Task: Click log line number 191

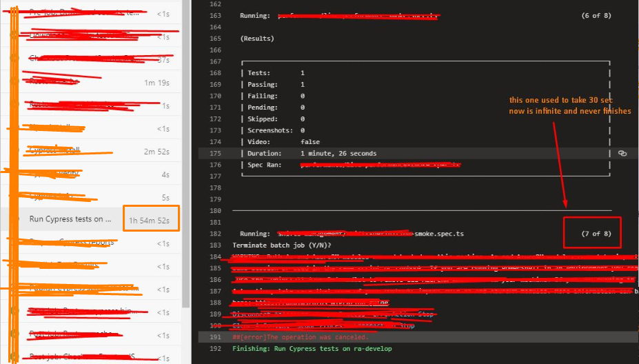Action: (x=215, y=337)
